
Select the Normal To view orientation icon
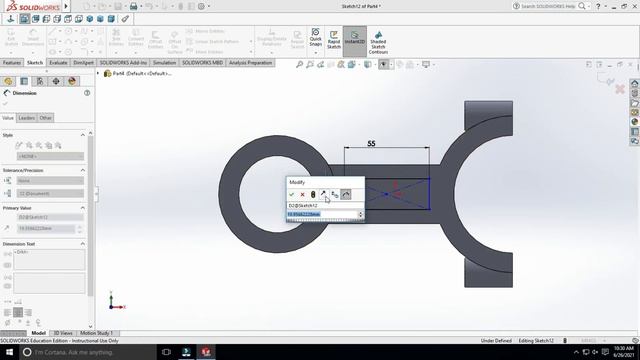(11, 19)
